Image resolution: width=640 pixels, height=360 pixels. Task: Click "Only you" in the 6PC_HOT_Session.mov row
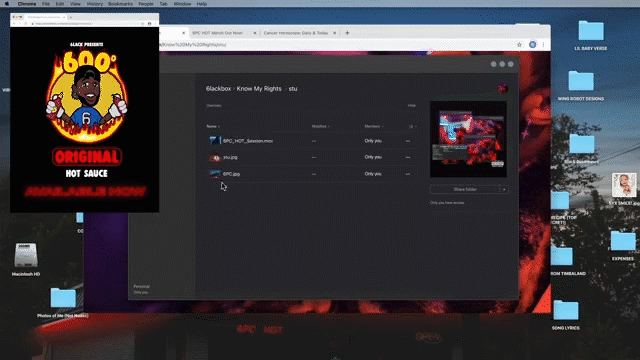373,141
